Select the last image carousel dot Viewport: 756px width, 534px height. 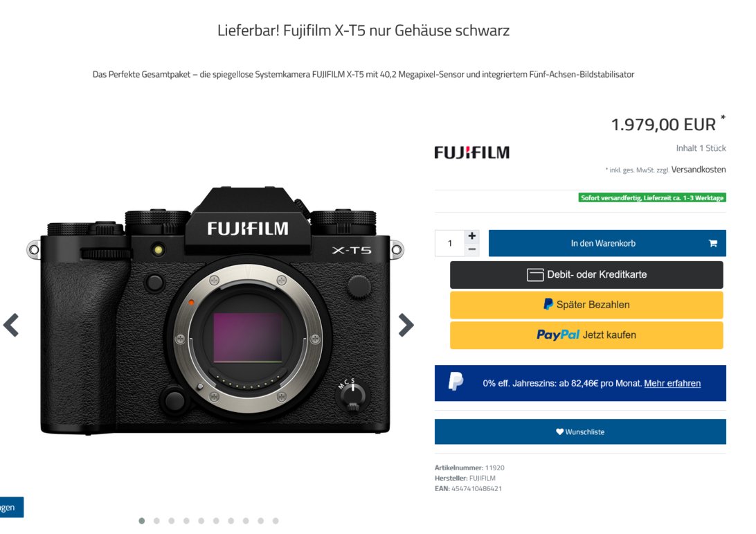276,521
